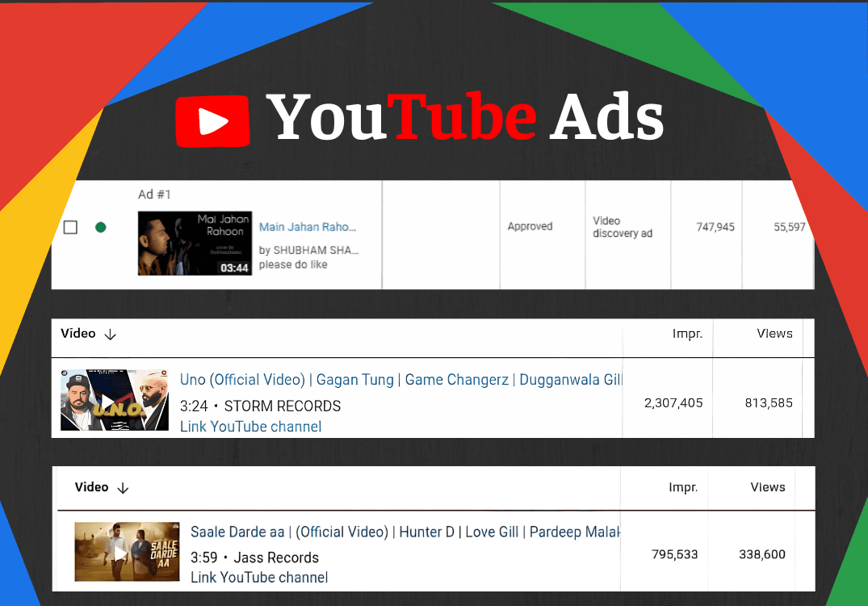Toggle selection of the Main Jahan Rahoon ad row
868x606 pixels.
point(70,227)
